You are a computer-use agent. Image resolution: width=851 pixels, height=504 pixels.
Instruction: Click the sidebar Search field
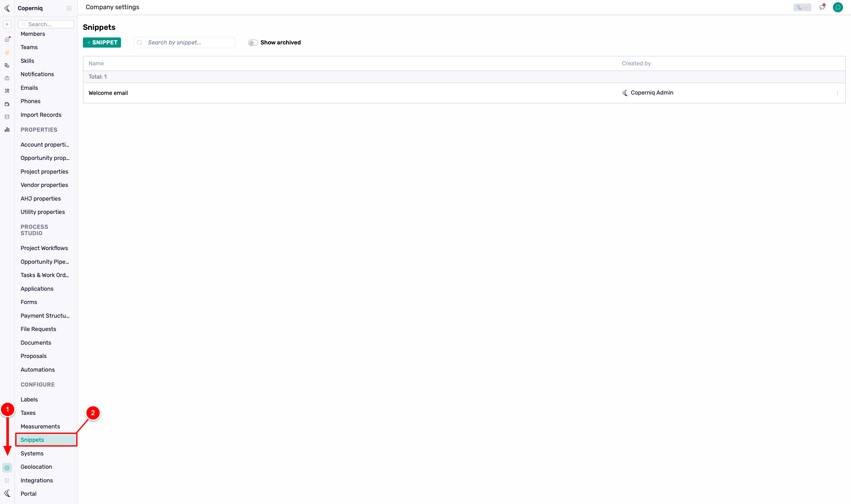[46, 24]
